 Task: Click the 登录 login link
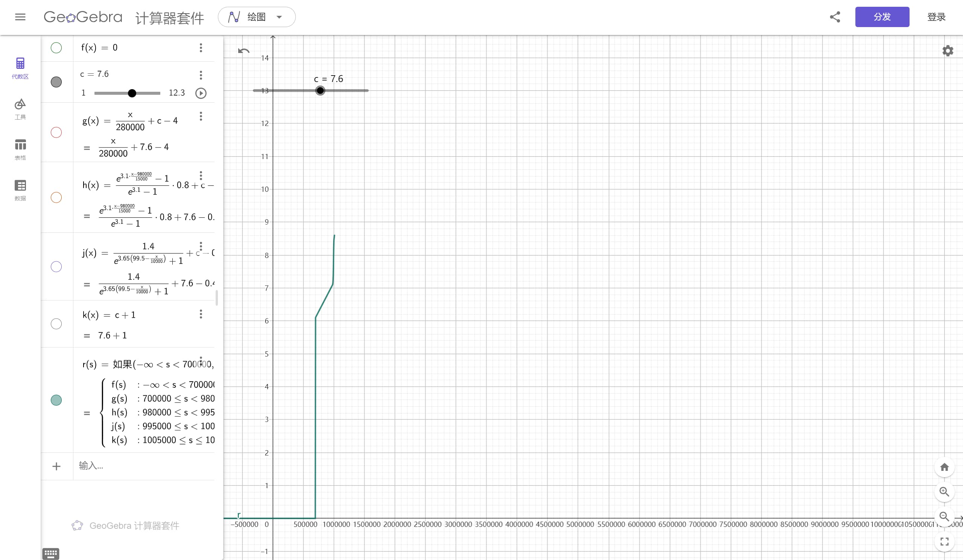pos(936,17)
